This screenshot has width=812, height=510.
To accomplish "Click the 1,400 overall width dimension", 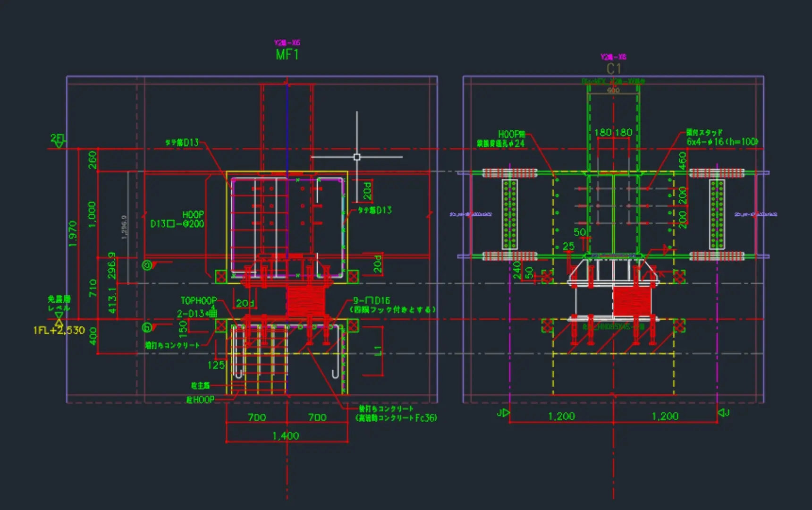I will click(286, 435).
